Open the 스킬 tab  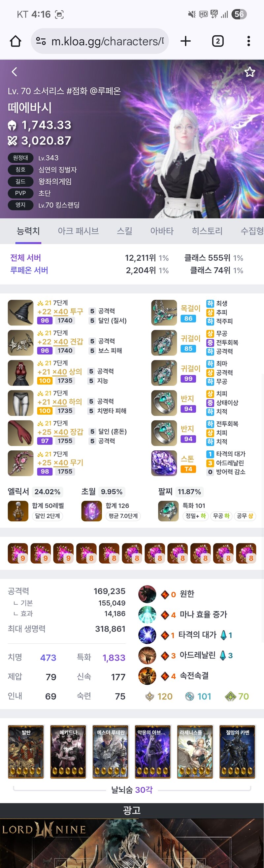[124, 231]
